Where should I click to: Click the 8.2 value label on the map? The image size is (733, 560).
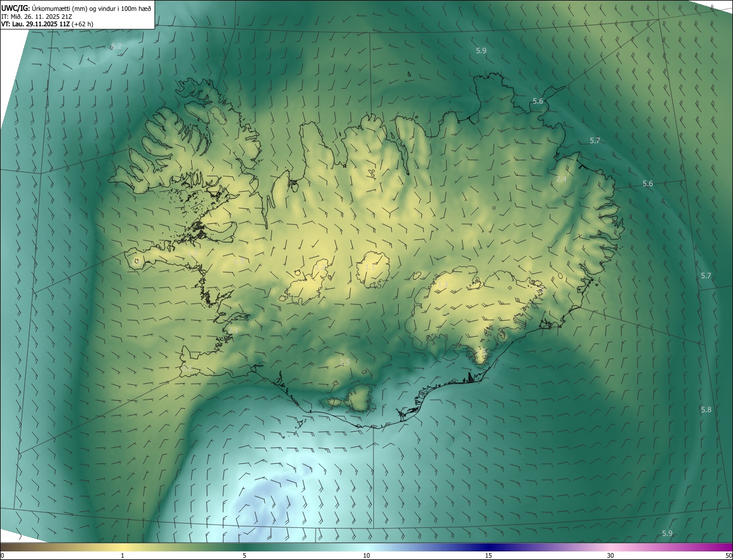116,46
